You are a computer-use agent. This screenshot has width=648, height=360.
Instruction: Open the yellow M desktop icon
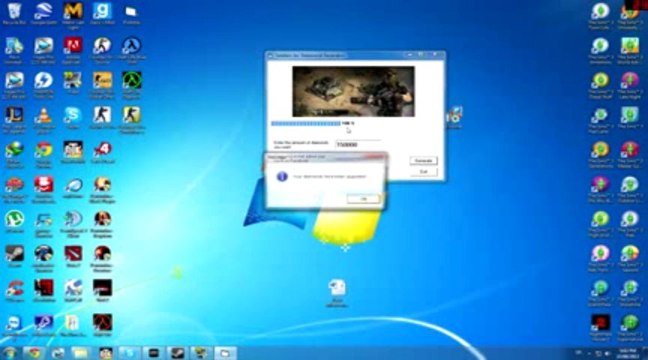[73, 11]
